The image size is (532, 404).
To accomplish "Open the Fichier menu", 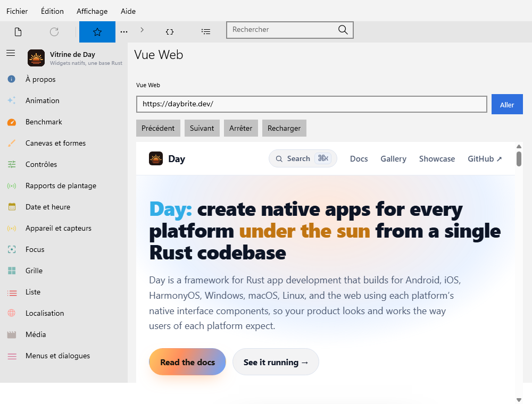I will [x=17, y=11].
